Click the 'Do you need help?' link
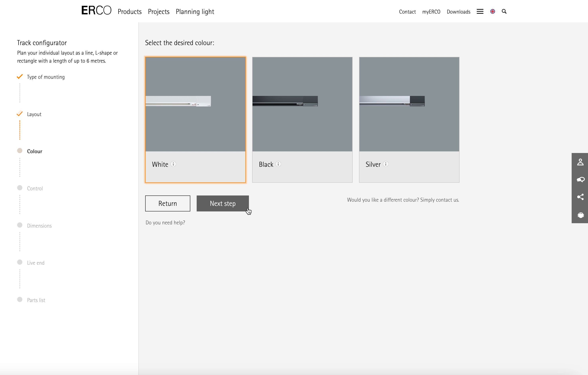Viewport: 588px width, 375px height. tap(165, 223)
